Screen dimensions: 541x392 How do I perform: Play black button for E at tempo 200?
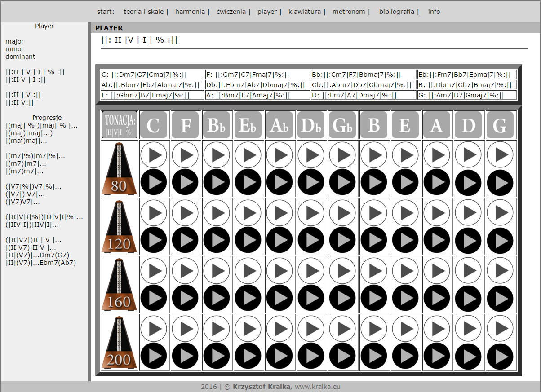pos(405,356)
